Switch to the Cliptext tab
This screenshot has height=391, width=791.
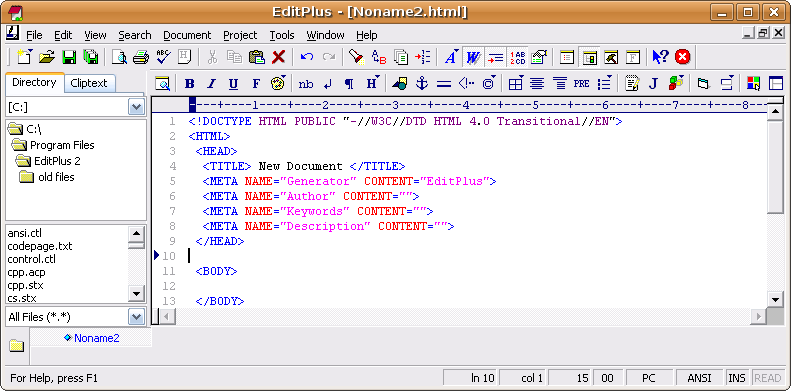[89, 83]
